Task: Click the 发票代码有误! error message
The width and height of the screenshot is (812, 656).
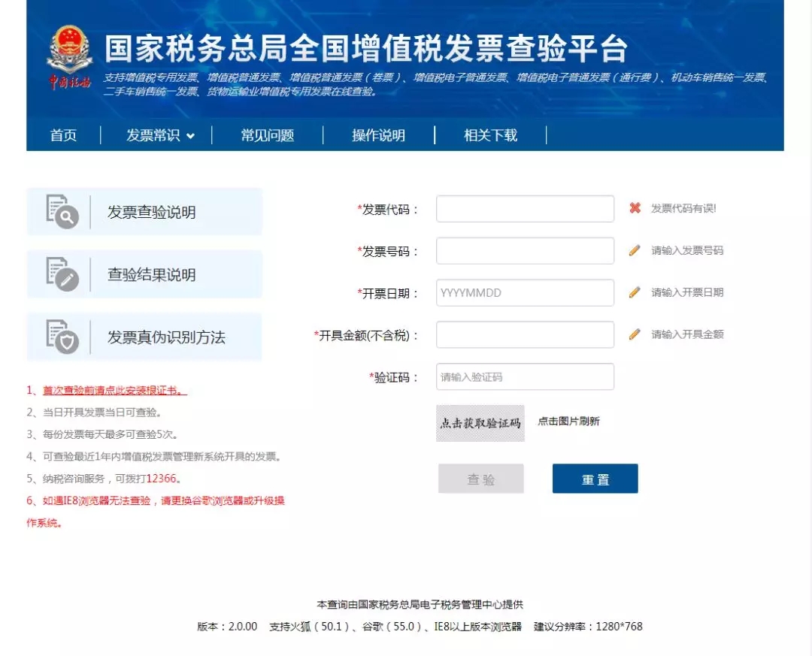Action: (683, 208)
